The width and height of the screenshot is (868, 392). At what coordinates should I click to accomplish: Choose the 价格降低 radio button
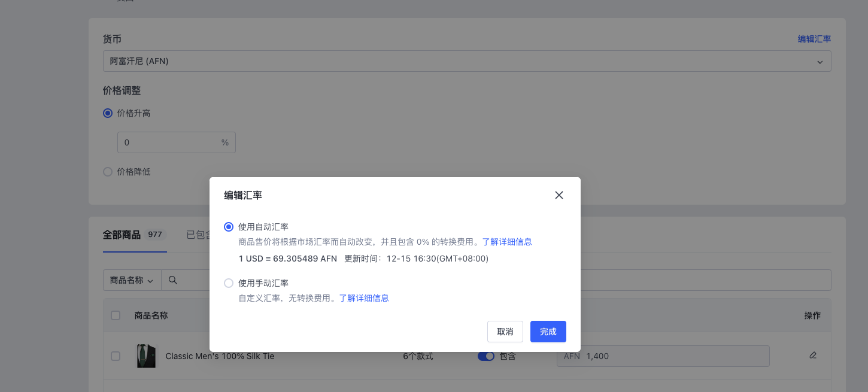(x=108, y=172)
